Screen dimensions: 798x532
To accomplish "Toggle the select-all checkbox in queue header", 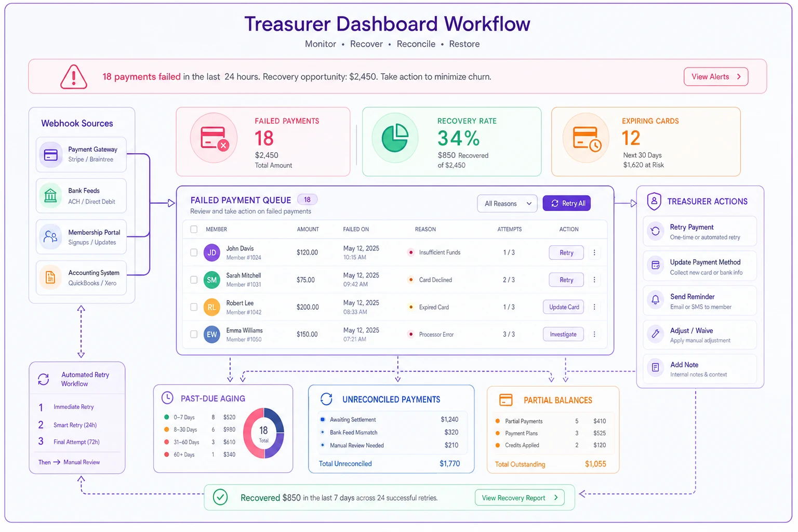I will [x=194, y=229].
